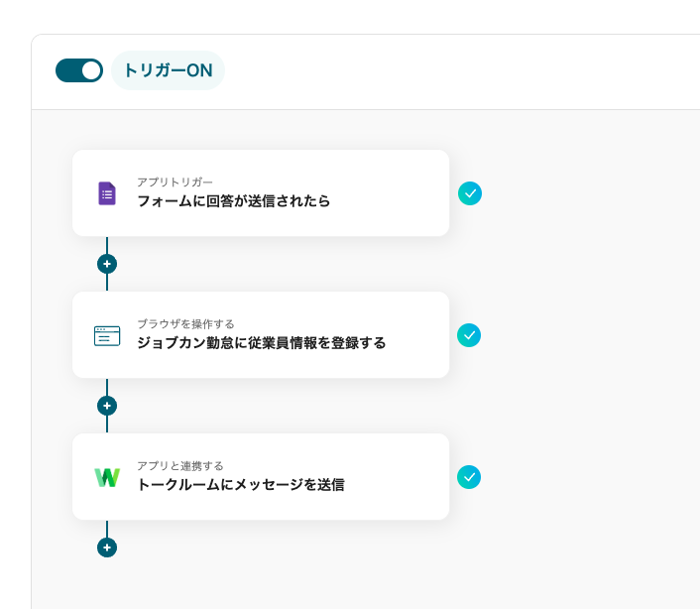Click the checkmark beside the トークルーム message step

click(470, 477)
